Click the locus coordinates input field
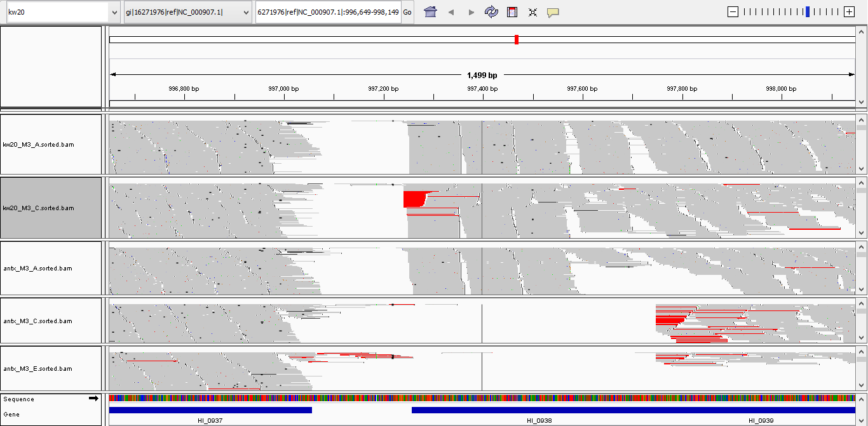Viewport: 868px width, 426px height. tap(329, 12)
